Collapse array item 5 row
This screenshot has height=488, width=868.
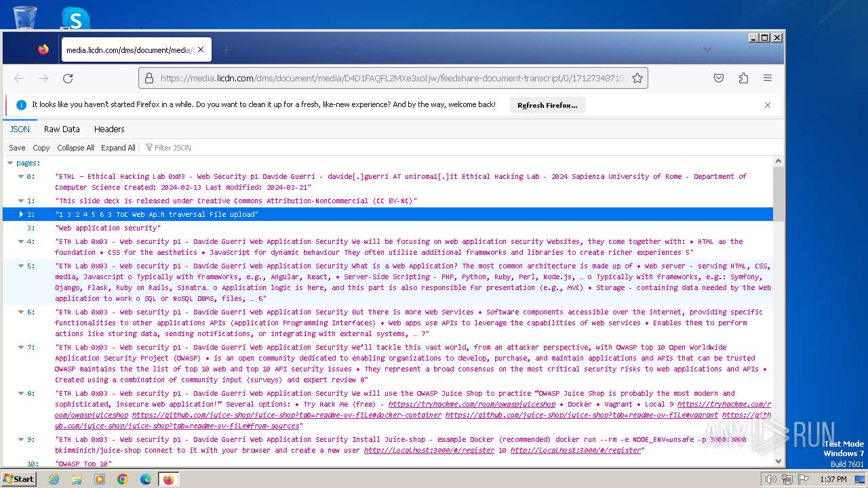[21, 266]
